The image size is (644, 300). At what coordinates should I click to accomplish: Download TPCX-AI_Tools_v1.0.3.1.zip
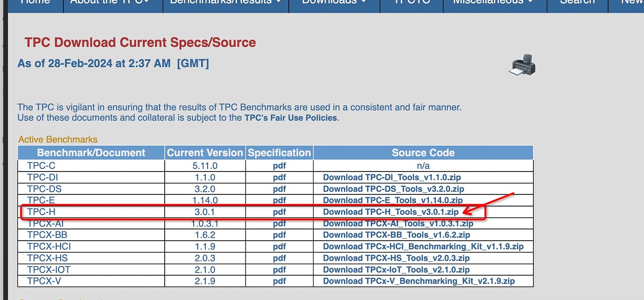click(398, 223)
